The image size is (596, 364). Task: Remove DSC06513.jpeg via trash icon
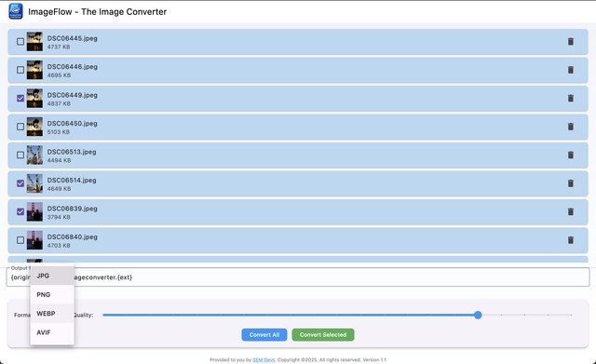pos(571,155)
